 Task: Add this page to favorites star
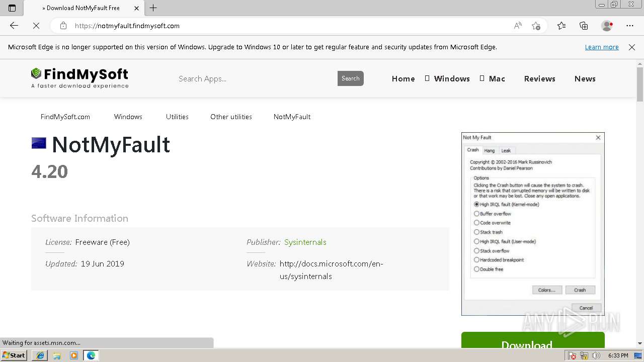(536, 26)
